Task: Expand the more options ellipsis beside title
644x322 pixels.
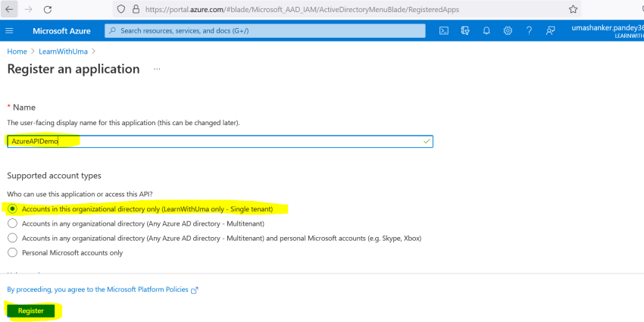Action: [x=158, y=69]
